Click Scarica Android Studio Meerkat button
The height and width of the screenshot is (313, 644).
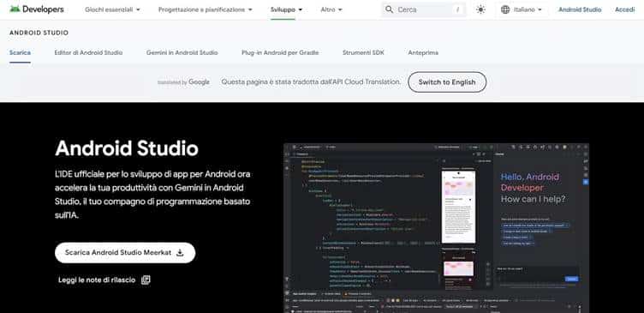(x=125, y=252)
